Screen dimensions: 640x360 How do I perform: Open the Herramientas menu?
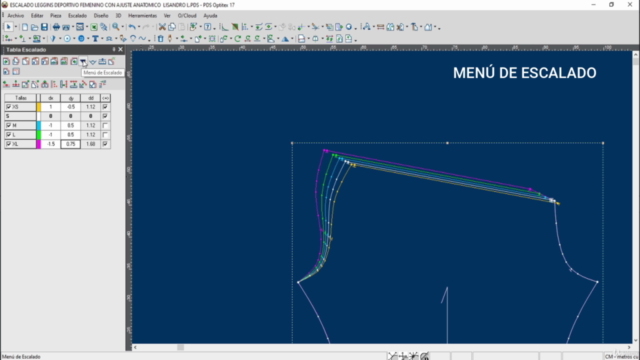tap(142, 16)
